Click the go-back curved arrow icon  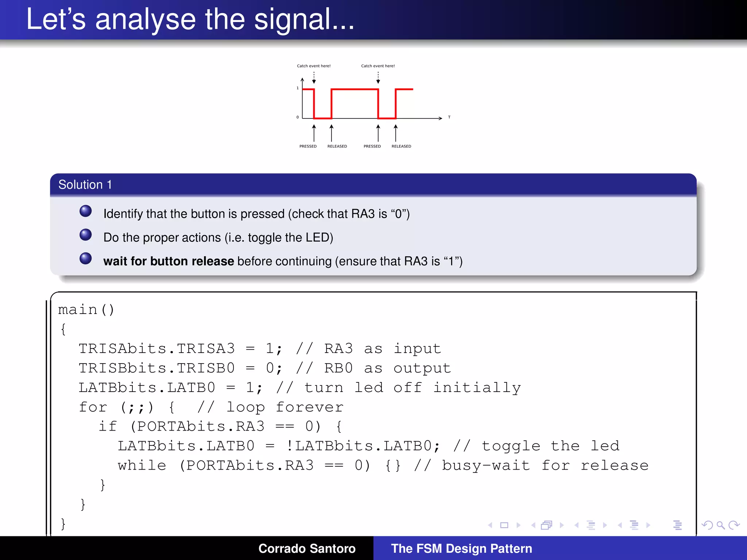pos(707,525)
